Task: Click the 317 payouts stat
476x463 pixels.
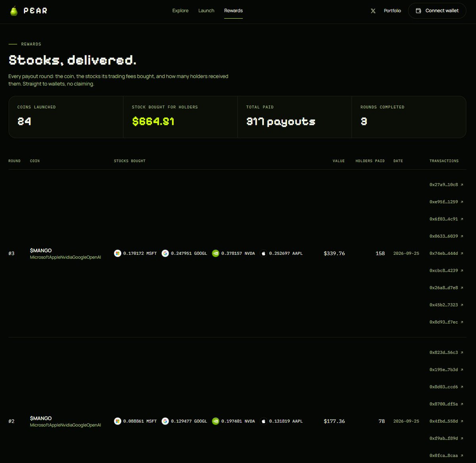Action: click(x=281, y=121)
